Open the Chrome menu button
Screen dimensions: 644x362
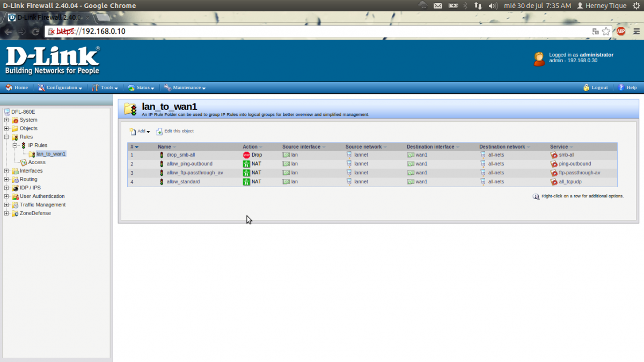pyautogui.click(x=635, y=31)
